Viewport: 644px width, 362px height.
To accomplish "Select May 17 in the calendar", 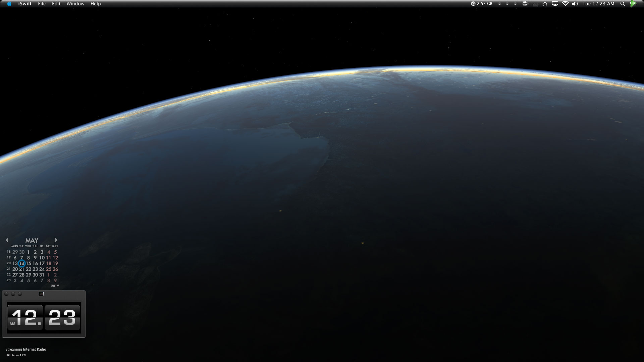I will pos(42,263).
